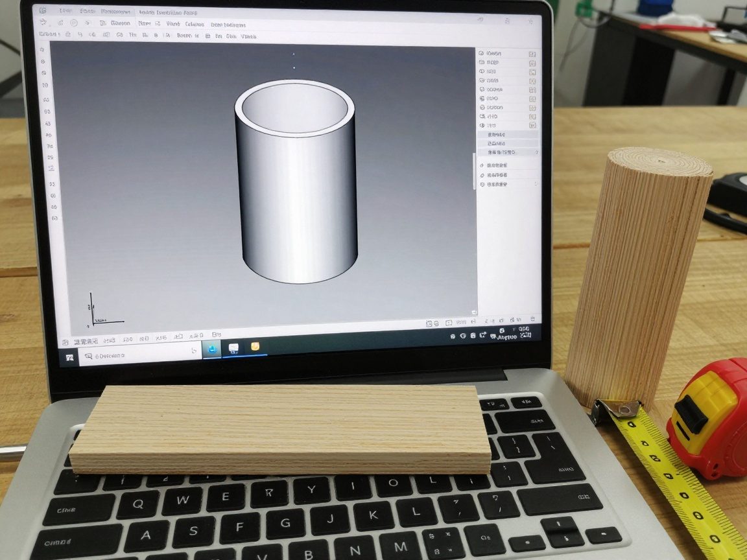Open the yellow app icon in taskbar
This screenshot has width=747, height=560.
click(255, 347)
